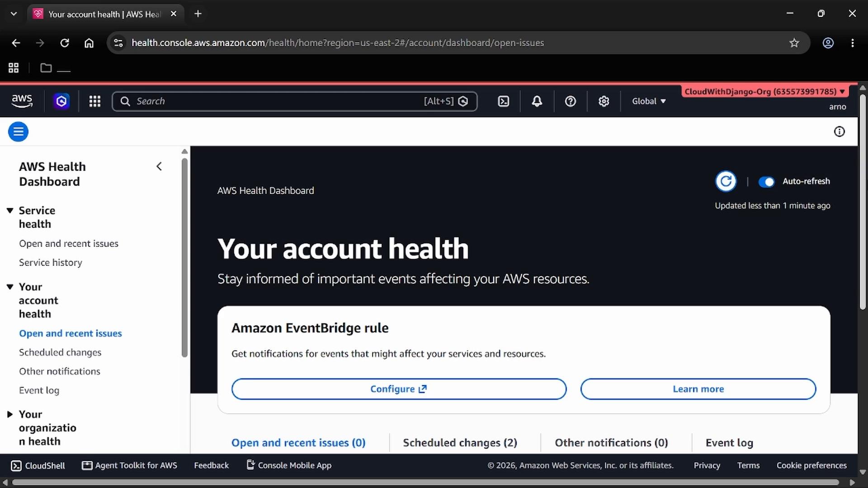868x488 pixels.
Task: Switch to the Event log tab
Action: pyautogui.click(x=729, y=443)
